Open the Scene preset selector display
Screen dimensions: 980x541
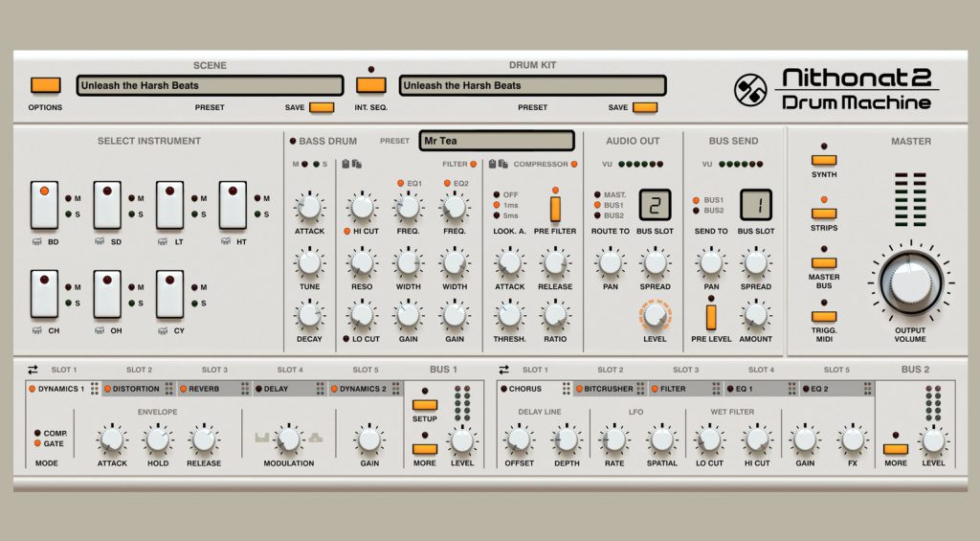[210, 85]
